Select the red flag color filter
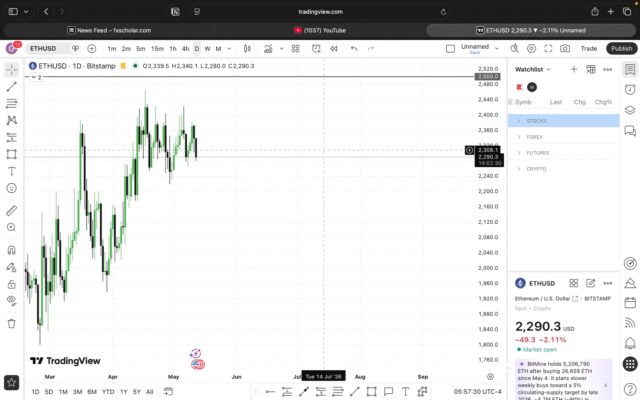Image resolution: width=640 pixels, height=400 pixels. click(519, 87)
